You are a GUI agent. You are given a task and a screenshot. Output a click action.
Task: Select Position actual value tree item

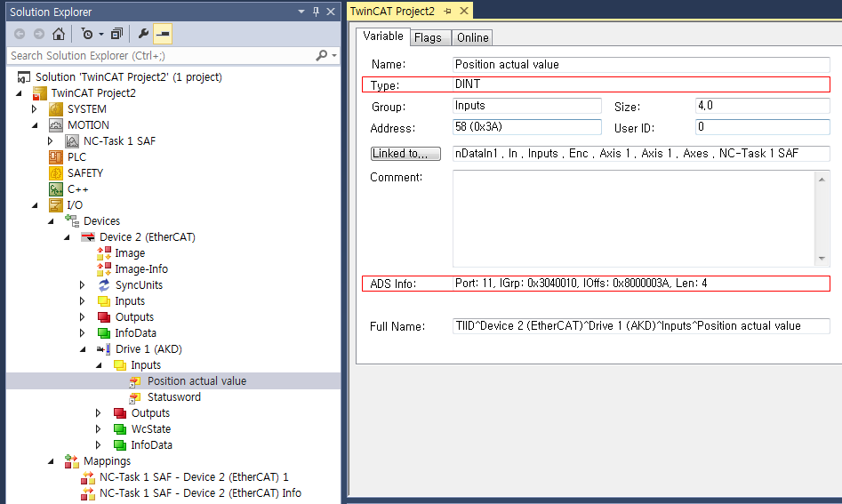(197, 381)
